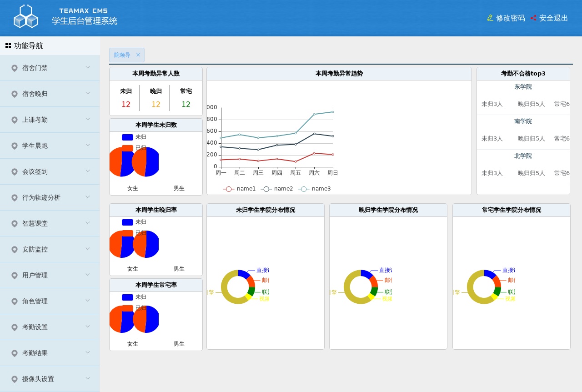Click 男生 label under 本周学生常宅率 pie
Viewport: 582px width, 392px height.
click(179, 344)
